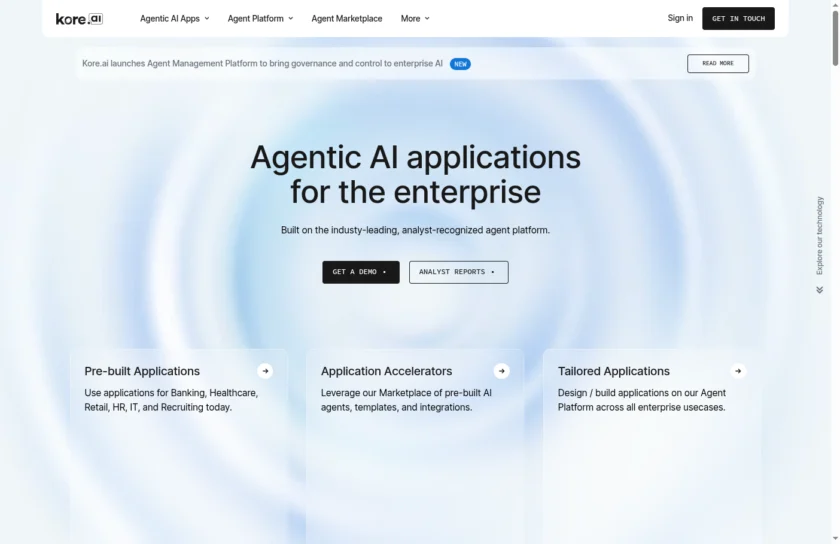
Task: Expand the Agentic AI Apps menu
Action: pos(175,18)
